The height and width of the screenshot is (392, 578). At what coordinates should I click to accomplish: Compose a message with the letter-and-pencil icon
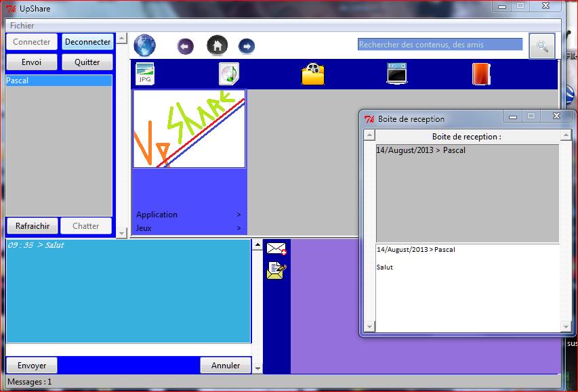[276, 270]
